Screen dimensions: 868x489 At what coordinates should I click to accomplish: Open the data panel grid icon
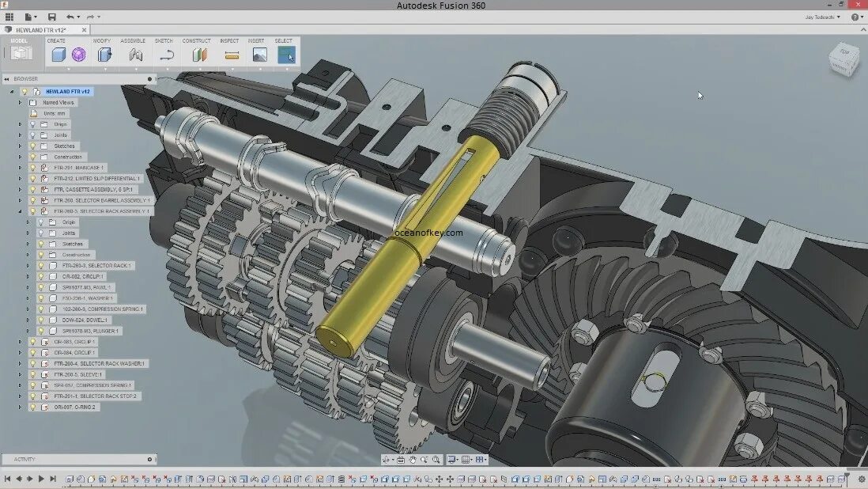[x=9, y=17]
